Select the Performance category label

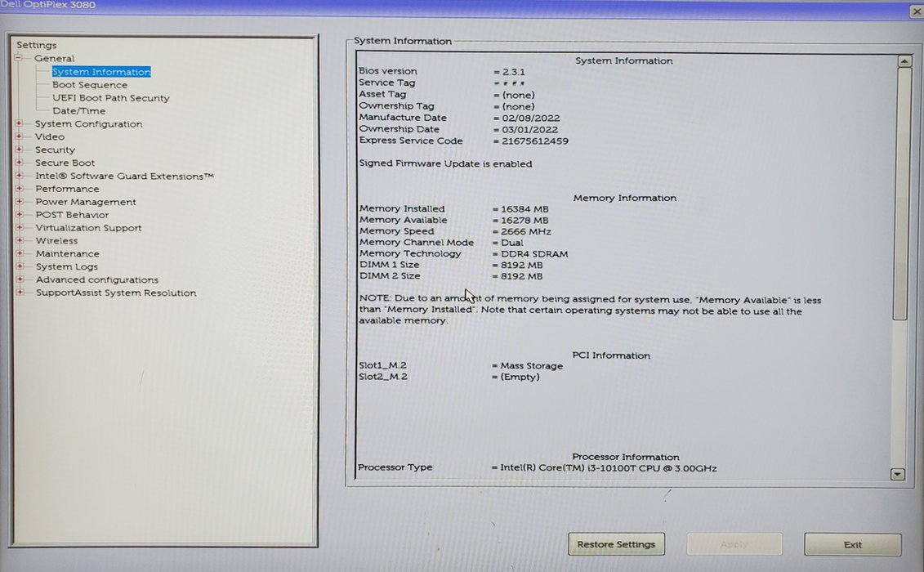coord(67,189)
